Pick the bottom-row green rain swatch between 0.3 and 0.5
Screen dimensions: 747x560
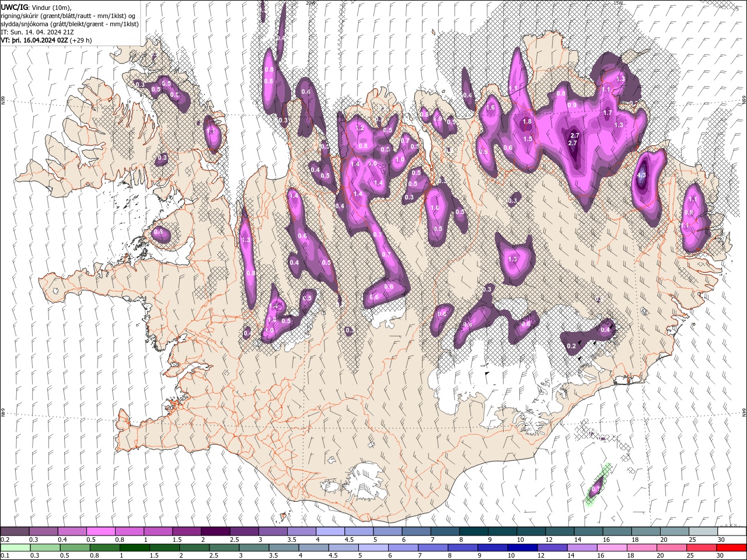(x=44, y=548)
